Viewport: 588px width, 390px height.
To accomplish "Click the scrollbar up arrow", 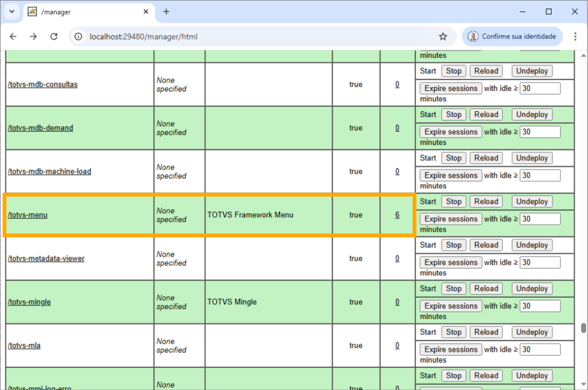I will (x=584, y=55).
